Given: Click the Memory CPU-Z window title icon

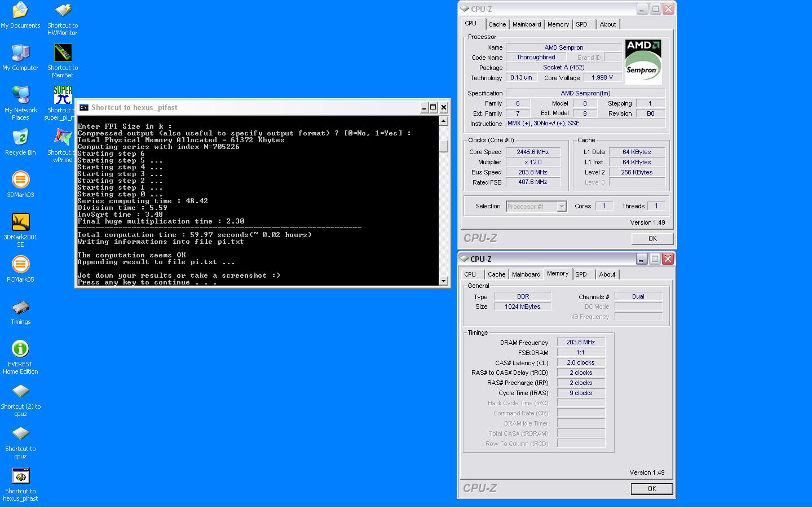Looking at the screenshot, I should [x=464, y=259].
